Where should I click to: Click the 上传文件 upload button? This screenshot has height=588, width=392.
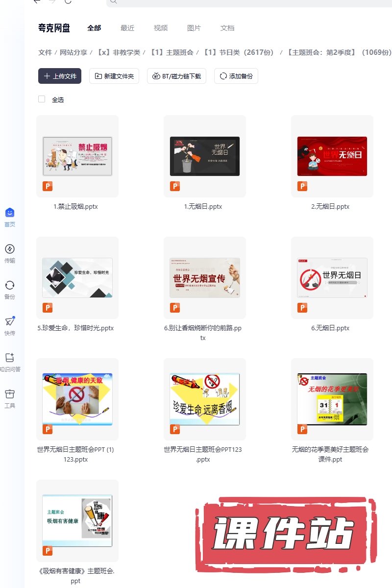tap(60, 76)
